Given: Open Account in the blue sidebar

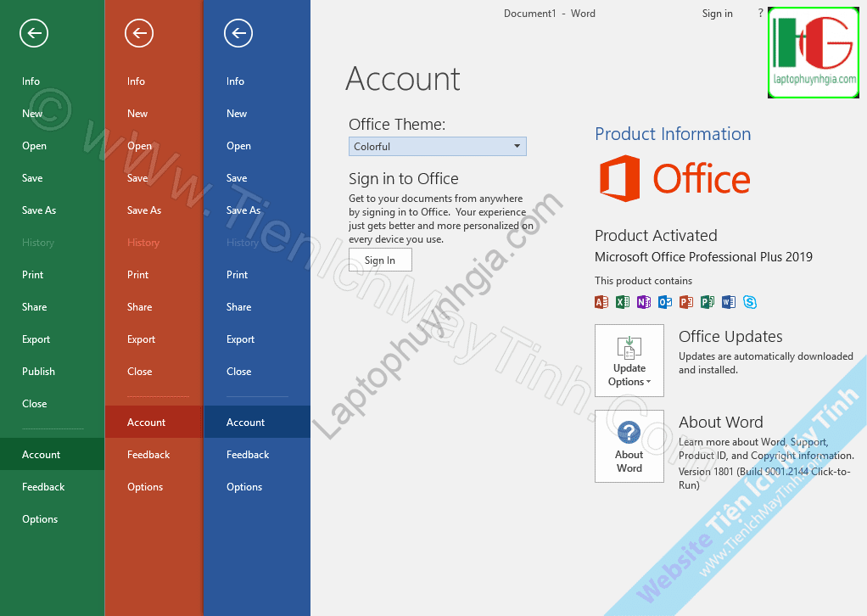Looking at the screenshot, I should 257,423.
